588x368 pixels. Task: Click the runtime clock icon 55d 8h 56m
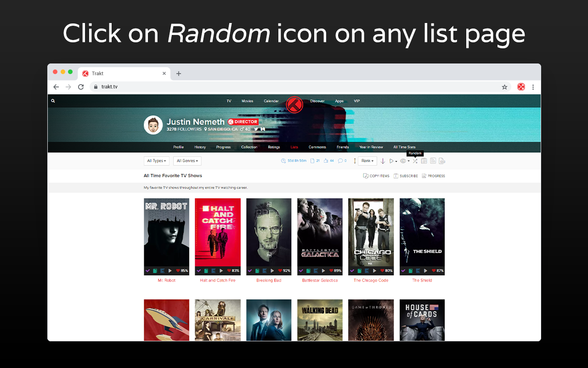click(283, 161)
